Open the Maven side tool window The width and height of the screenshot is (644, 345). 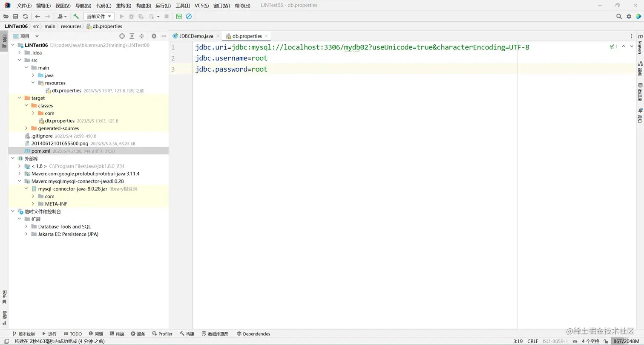point(640,44)
